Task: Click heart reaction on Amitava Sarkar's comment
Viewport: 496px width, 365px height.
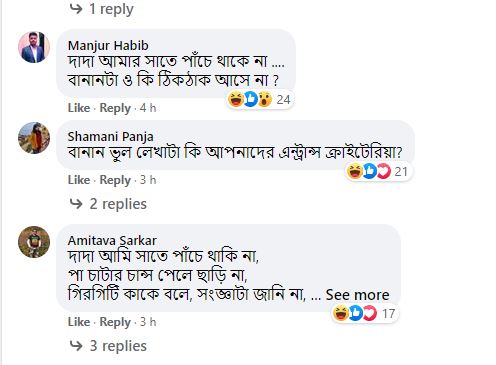Action: tap(370, 313)
